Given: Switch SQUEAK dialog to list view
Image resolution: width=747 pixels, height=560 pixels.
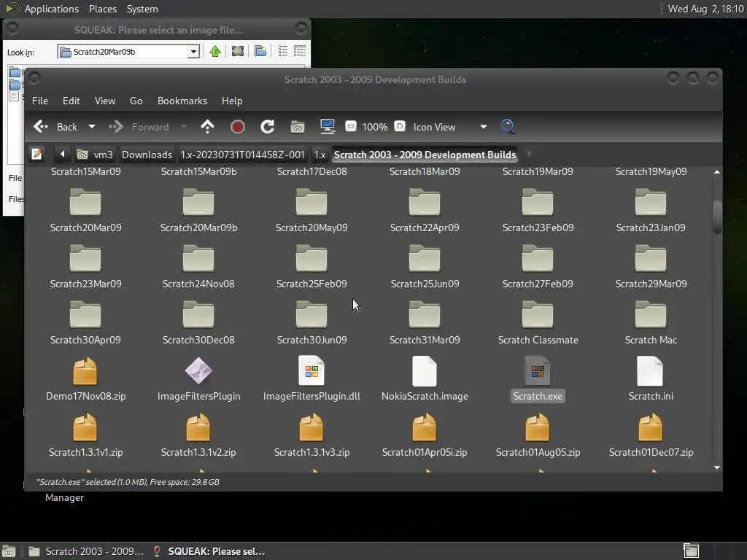Looking at the screenshot, I should pyautogui.click(x=282, y=51).
